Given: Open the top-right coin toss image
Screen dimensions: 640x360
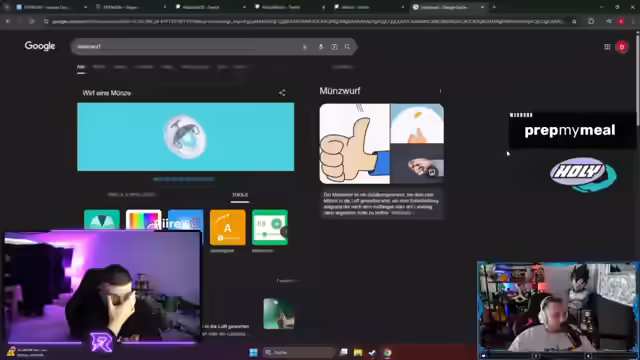Looking at the screenshot, I should [x=417, y=123].
